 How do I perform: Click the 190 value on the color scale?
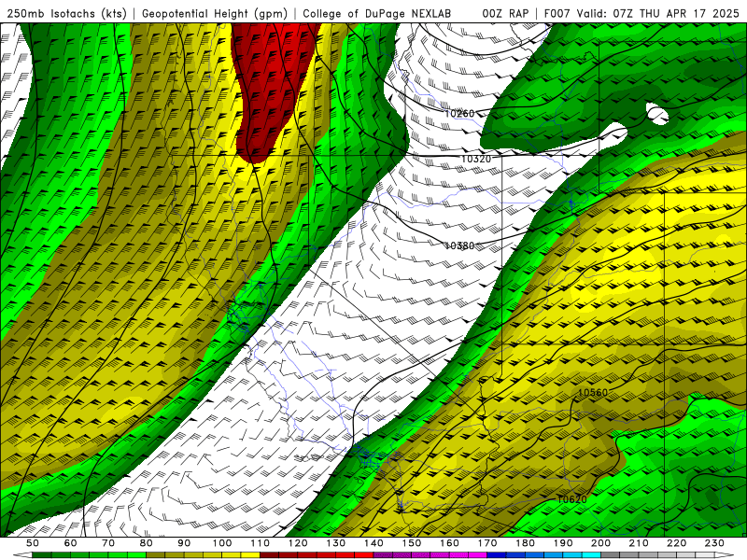[x=563, y=543]
